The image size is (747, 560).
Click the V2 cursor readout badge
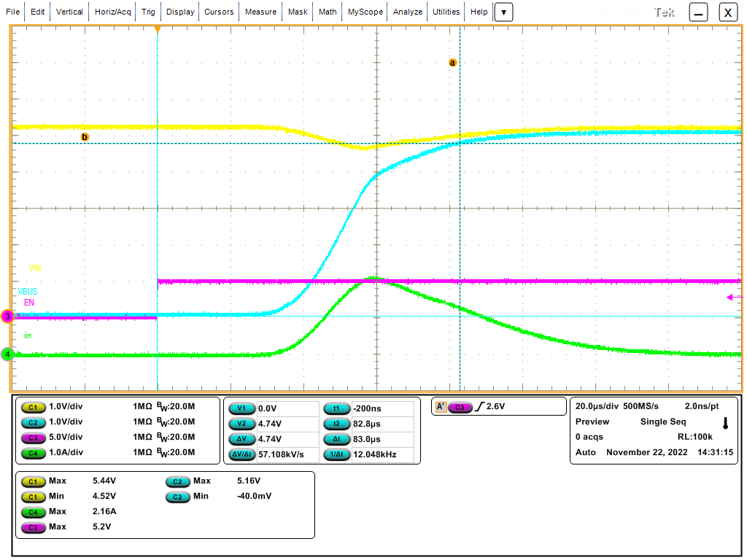242,424
